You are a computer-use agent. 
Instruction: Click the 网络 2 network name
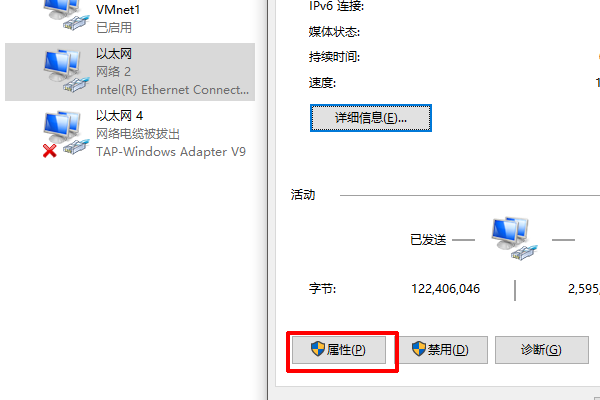113,72
